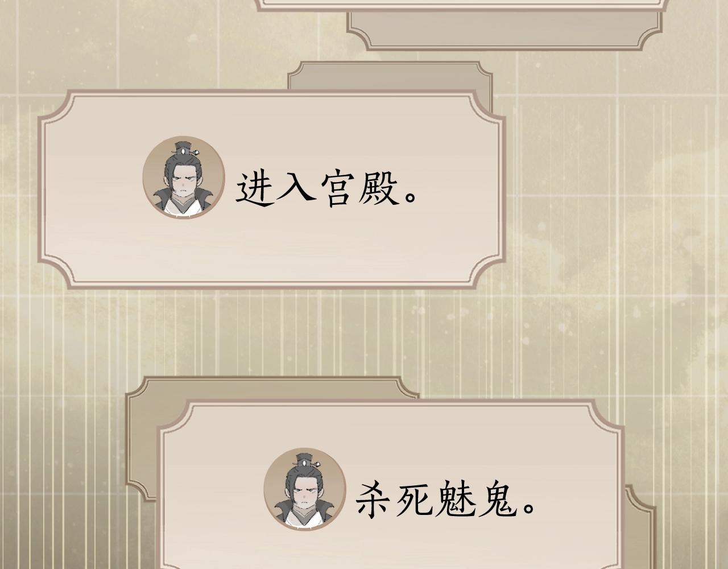Click the 杀 character in second card
The width and height of the screenshot is (728, 569).
pos(374,500)
